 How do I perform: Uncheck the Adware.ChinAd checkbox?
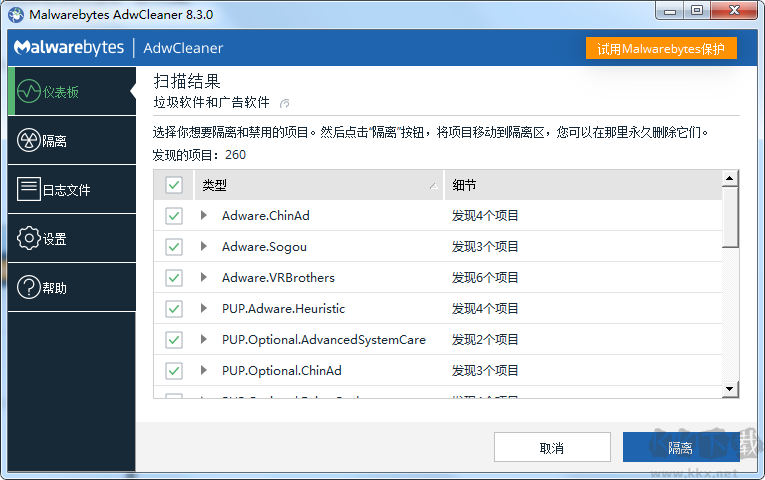pyautogui.click(x=174, y=216)
